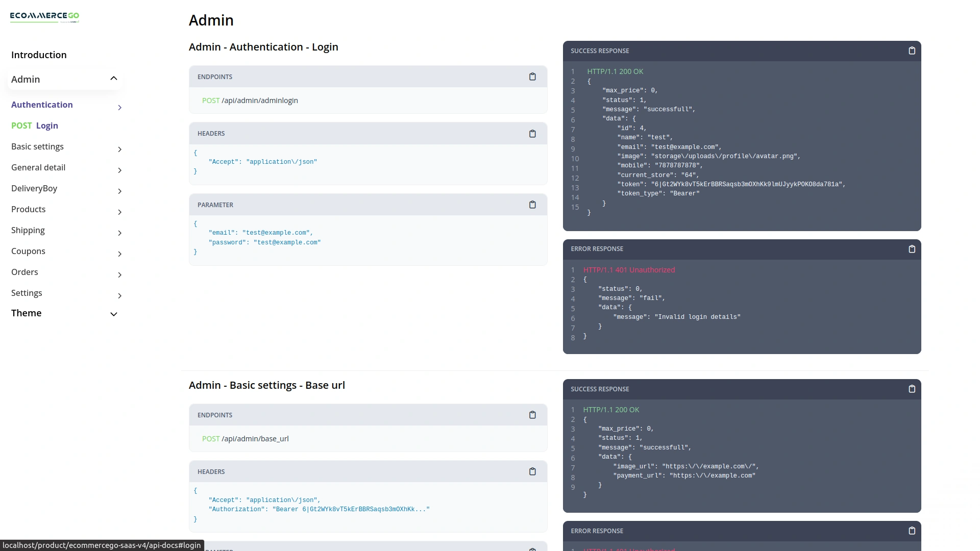Screen dimensions: 980x551
Task: Copy the login request headers JSON
Action: [x=532, y=133]
